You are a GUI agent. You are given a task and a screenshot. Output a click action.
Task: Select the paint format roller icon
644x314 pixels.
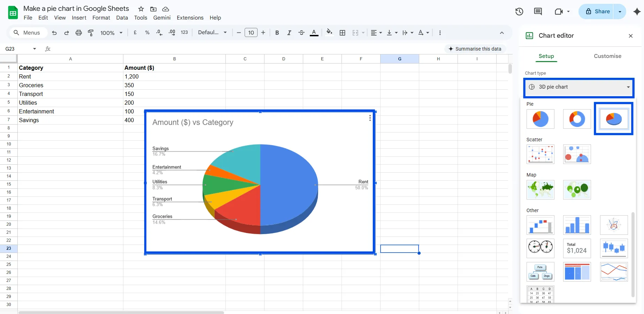[x=91, y=33]
